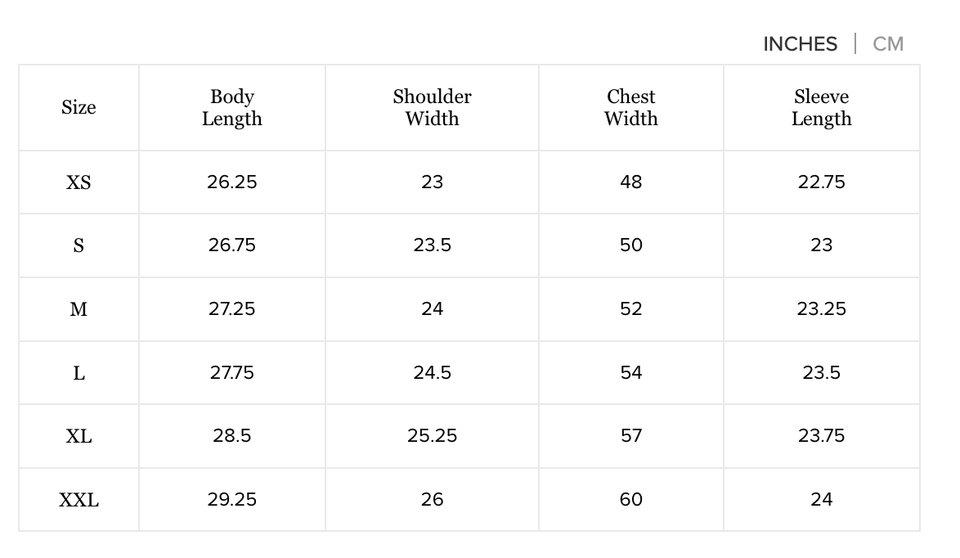Click the Chest Width column header
The width and height of the screenshot is (960, 558).
(631, 108)
